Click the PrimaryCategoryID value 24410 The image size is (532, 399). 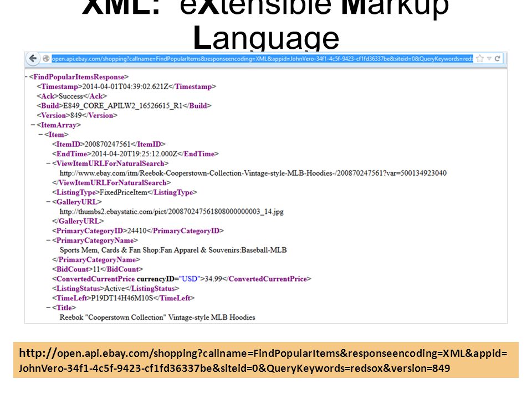137,231
